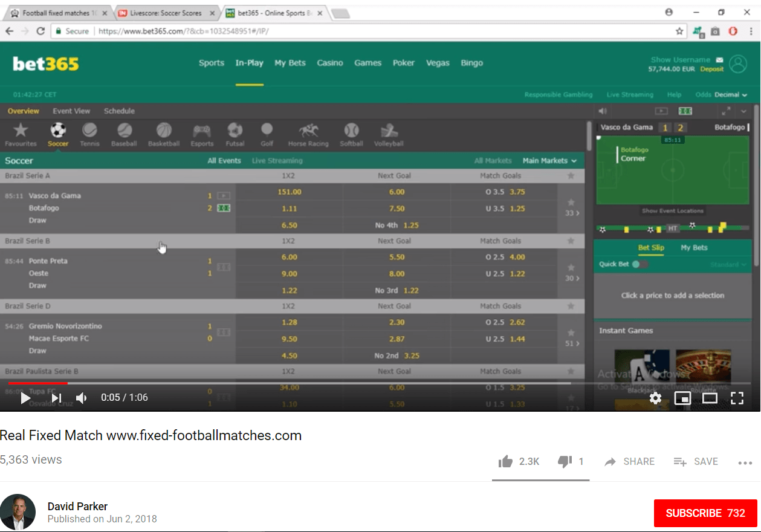Mute the match live panel sound
761x532 pixels.
tap(602, 111)
